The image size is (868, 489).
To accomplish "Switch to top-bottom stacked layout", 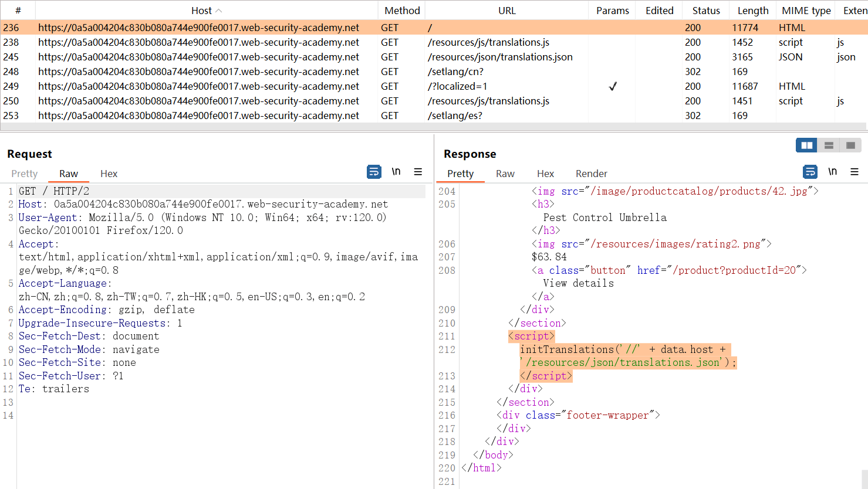I will pos(829,145).
